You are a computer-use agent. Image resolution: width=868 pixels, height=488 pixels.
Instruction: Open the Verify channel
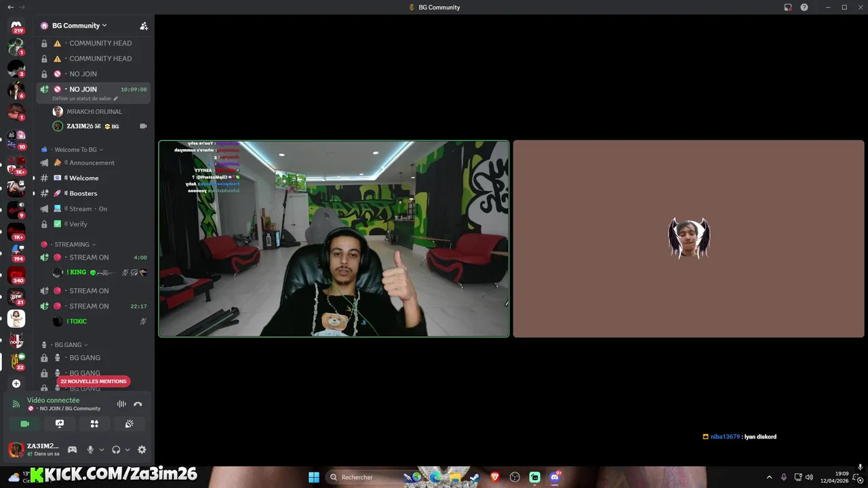[94, 224]
